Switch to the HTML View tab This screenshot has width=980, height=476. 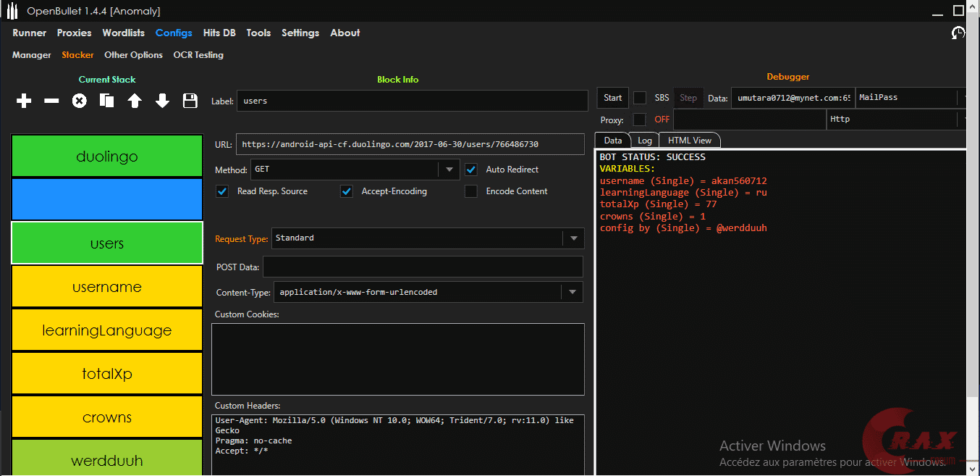[689, 141]
